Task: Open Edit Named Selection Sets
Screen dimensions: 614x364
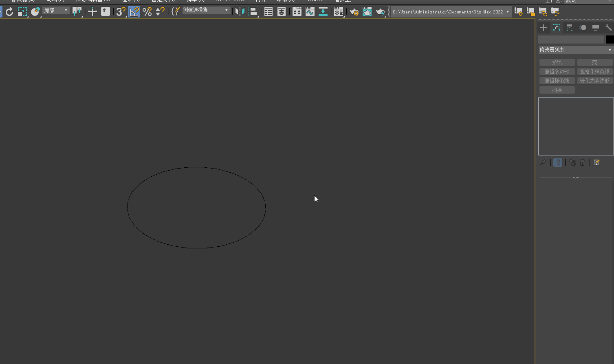Action: click(176, 12)
